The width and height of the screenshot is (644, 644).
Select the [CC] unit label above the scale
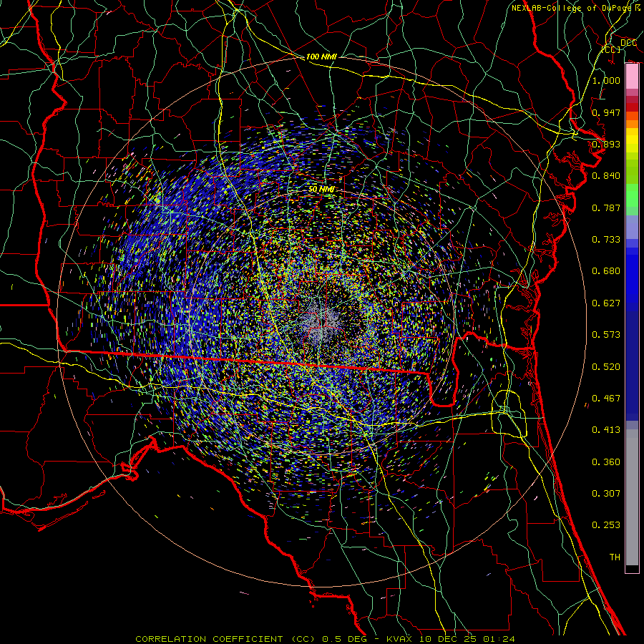point(611,49)
